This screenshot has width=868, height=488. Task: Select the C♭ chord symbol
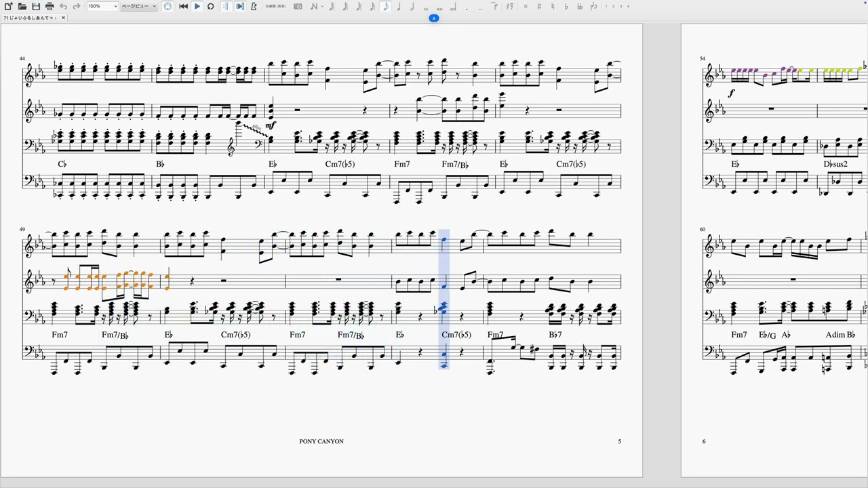(x=62, y=164)
